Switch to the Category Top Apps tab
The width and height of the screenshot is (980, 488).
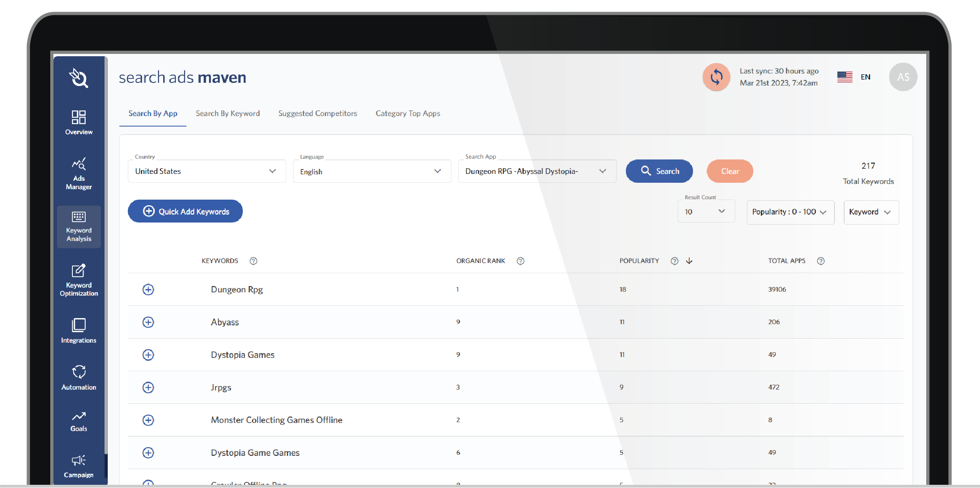click(408, 114)
